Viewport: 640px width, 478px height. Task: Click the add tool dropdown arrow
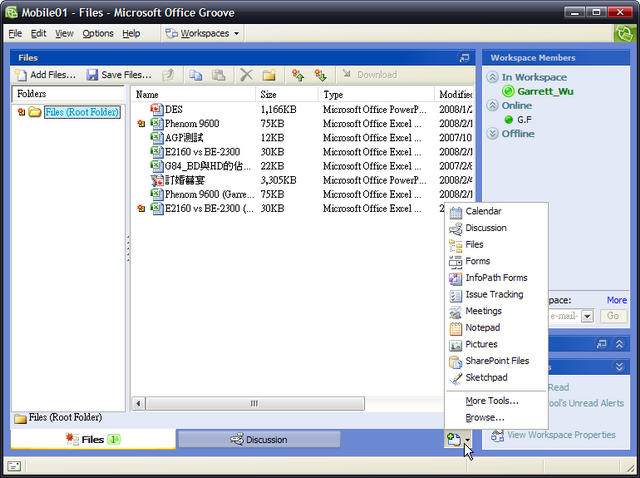[x=467, y=440]
